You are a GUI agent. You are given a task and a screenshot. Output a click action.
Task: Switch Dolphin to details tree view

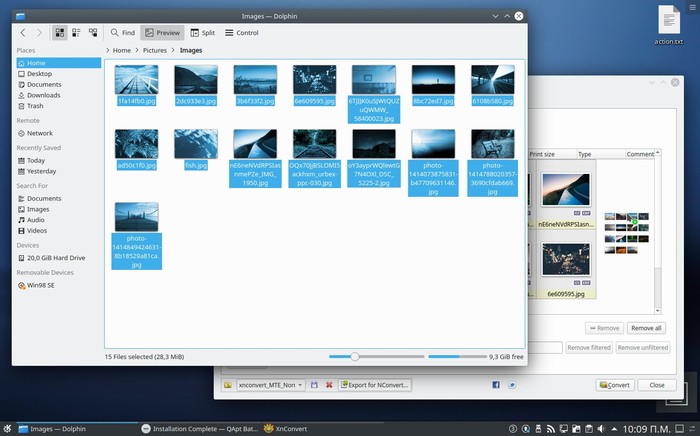point(93,33)
